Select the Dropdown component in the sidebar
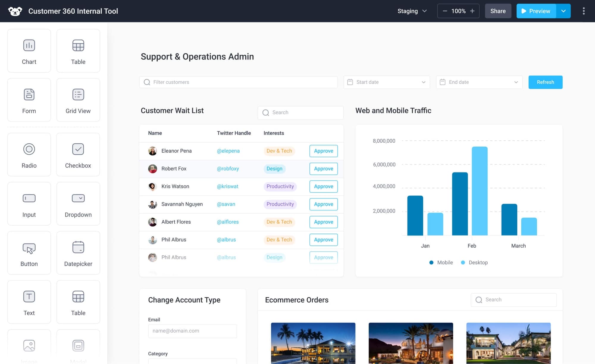 pos(78,204)
